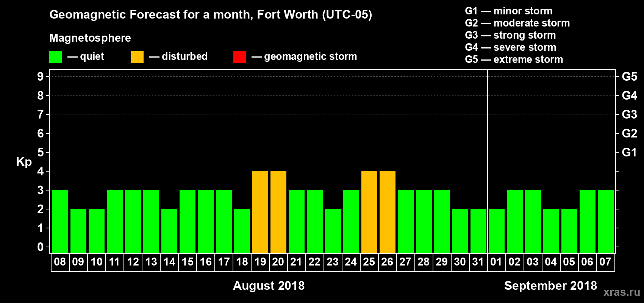The image size is (644, 303).
Task: Click date label '16' on the axis
Action: pyautogui.click(x=206, y=262)
